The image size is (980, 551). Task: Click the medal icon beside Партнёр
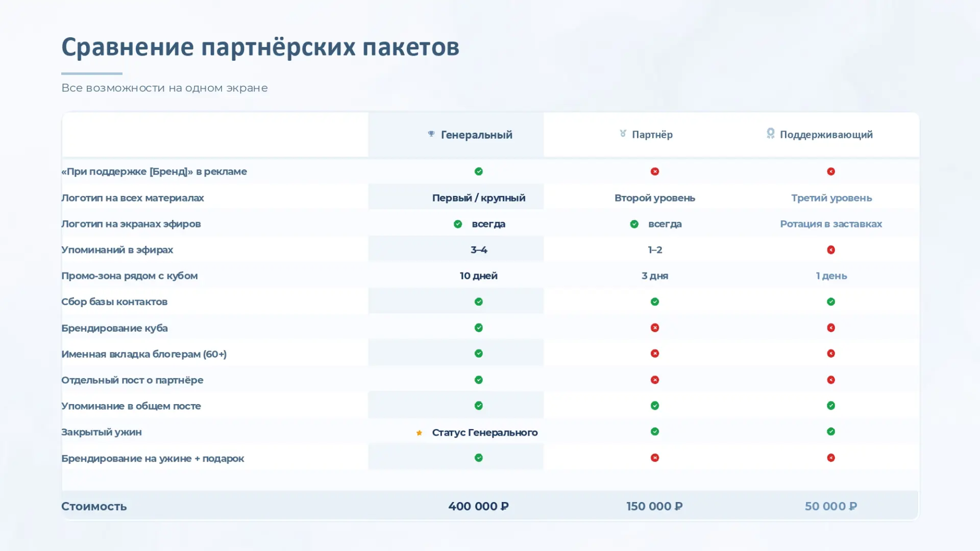tap(623, 133)
